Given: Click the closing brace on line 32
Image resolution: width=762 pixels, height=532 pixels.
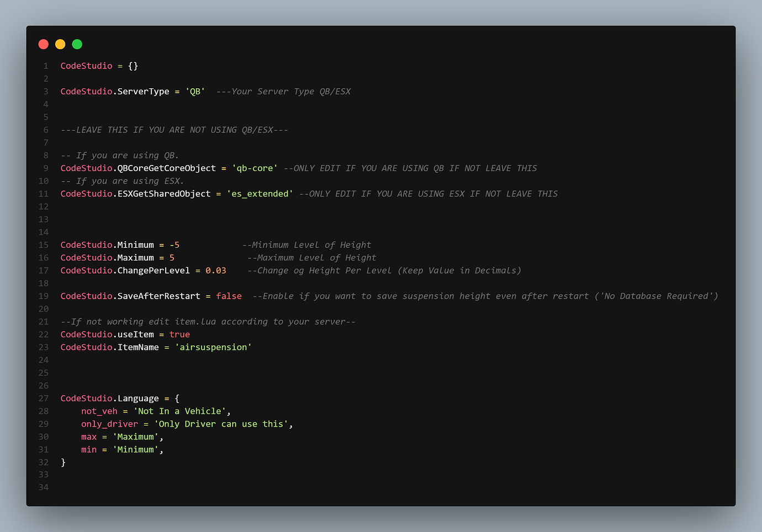Looking at the screenshot, I should coord(62,462).
